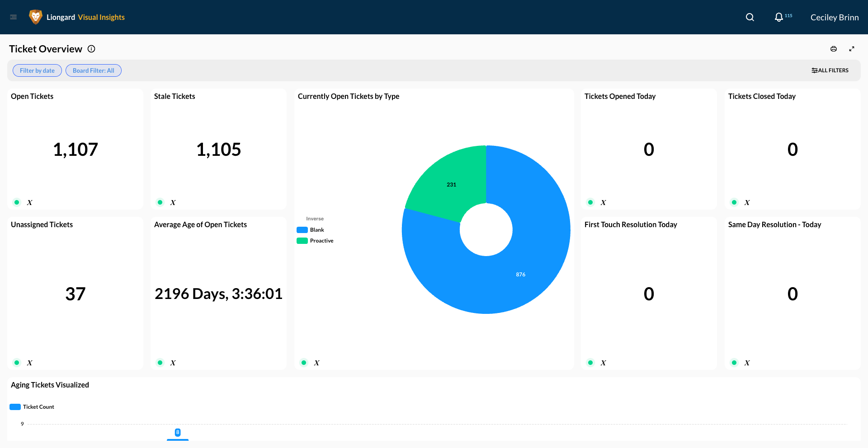Click the 1,107 Open Tickets value
868x448 pixels.
point(75,149)
